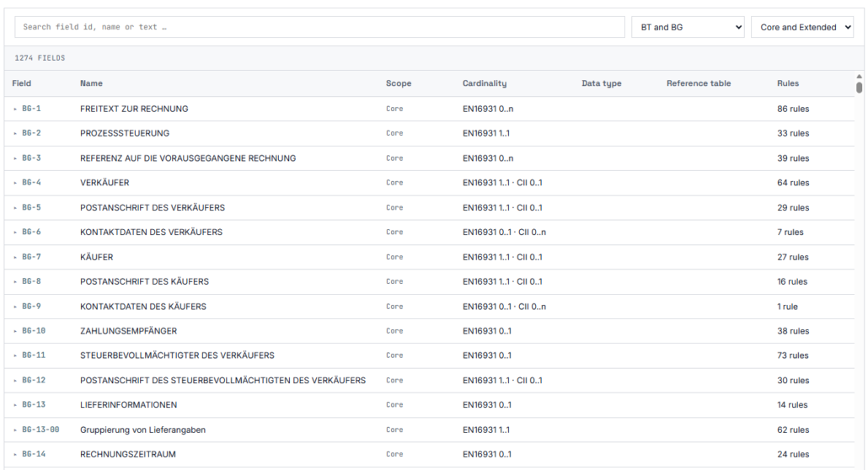Click the 14 rules value

tap(792, 404)
